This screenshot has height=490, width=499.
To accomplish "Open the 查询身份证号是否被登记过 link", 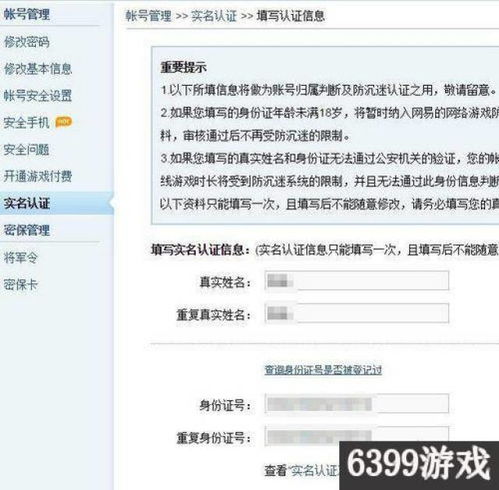I will click(x=323, y=370).
